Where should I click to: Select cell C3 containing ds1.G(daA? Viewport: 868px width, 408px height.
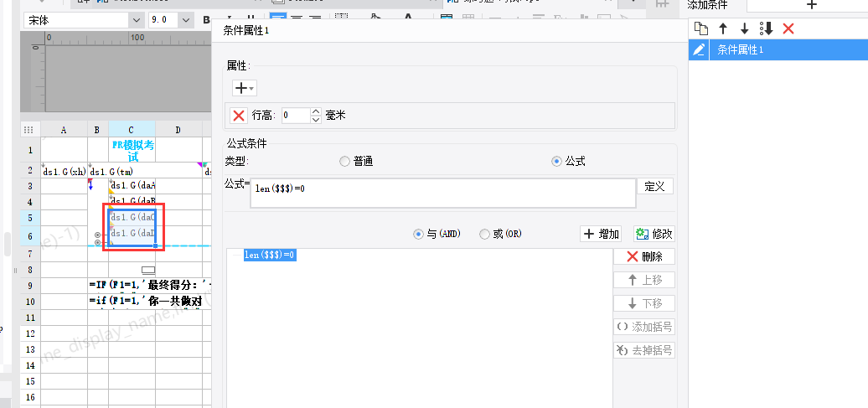pos(132,186)
